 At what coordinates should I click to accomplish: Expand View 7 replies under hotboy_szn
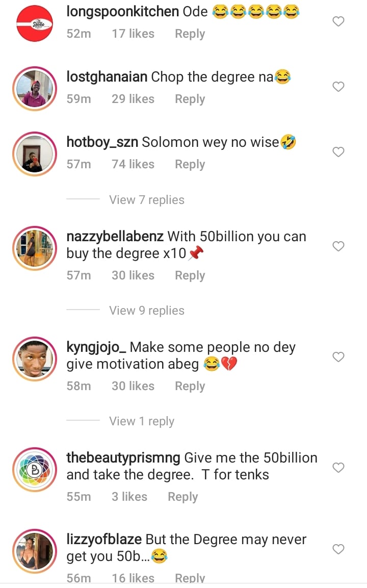[147, 200]
